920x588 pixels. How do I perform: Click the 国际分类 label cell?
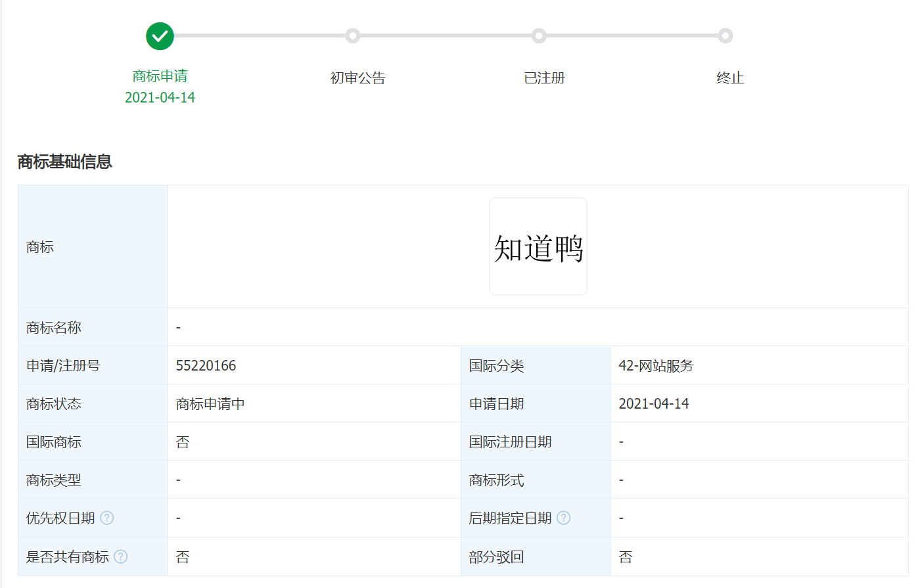536,365
